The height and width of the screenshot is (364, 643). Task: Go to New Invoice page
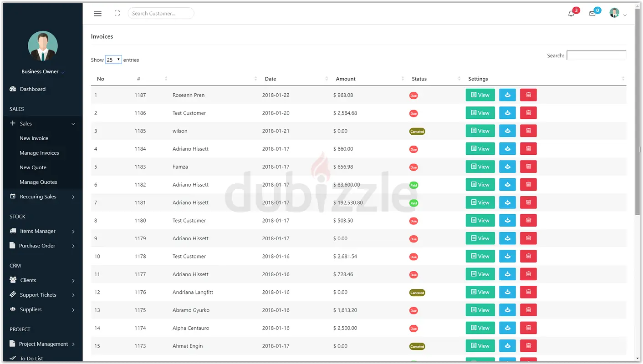coord(34,138)
